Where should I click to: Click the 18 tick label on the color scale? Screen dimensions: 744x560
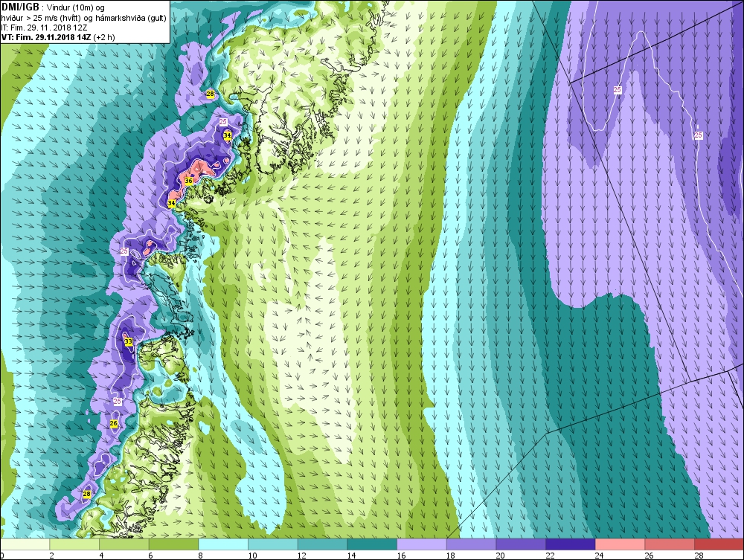pyautogui.click(x=450, y=556)
